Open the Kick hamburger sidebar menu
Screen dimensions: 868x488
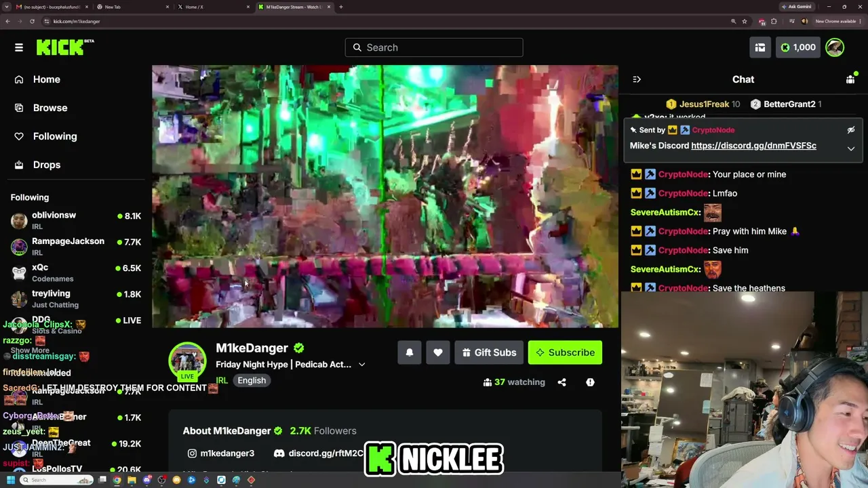click(19, 47)
